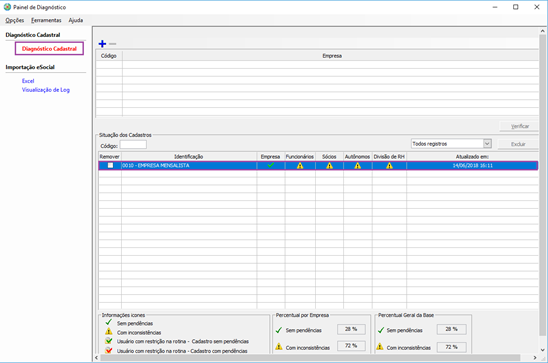The height and width of the screenshot is (363, 548).
Task: Click the warning icon in Funcionários column
Action: tap(300, 166)
